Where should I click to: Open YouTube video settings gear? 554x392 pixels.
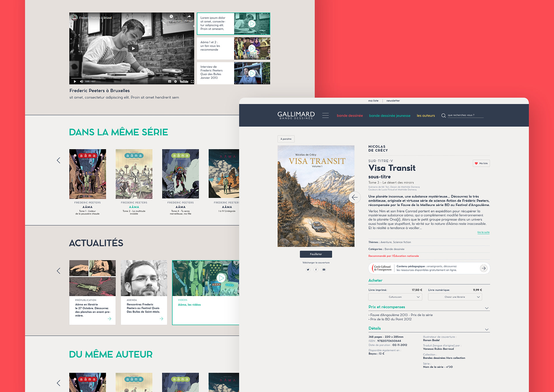tap(175, 82)
